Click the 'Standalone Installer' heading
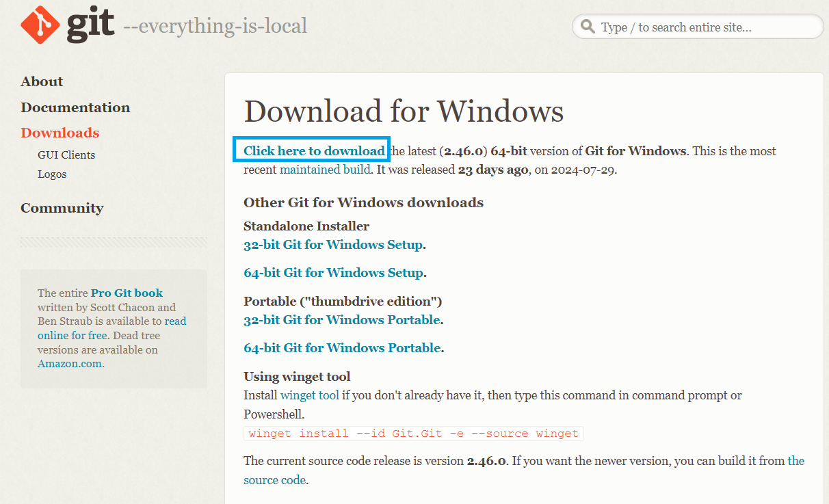This screenshot has width=829, height=504. pos(306,226)
